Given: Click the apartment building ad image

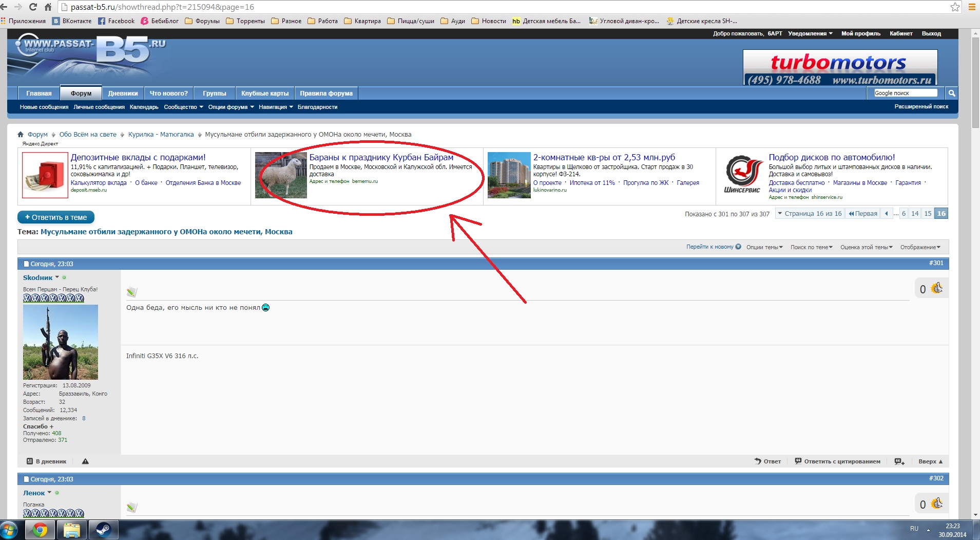Looking at the screenshot, I should tap(509, 175).
